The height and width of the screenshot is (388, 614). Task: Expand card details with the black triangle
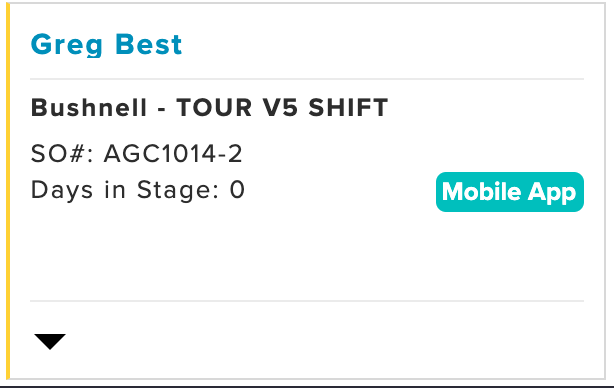50,341
